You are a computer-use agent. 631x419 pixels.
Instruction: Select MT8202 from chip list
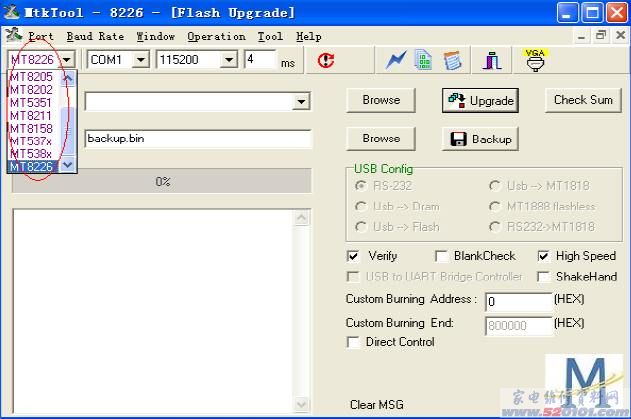[33, 89]
